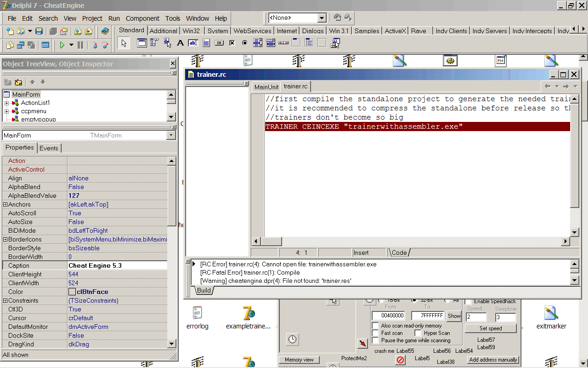Select the Button (OK) component icon
Screen dimensions: 588x368
pos(220,42)
